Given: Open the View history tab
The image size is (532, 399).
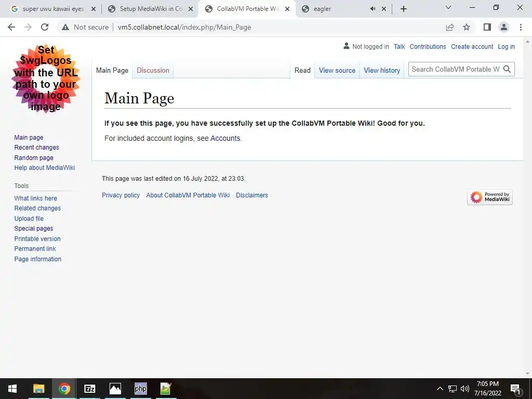Looking at the screenshot, I should coord(382,70).
